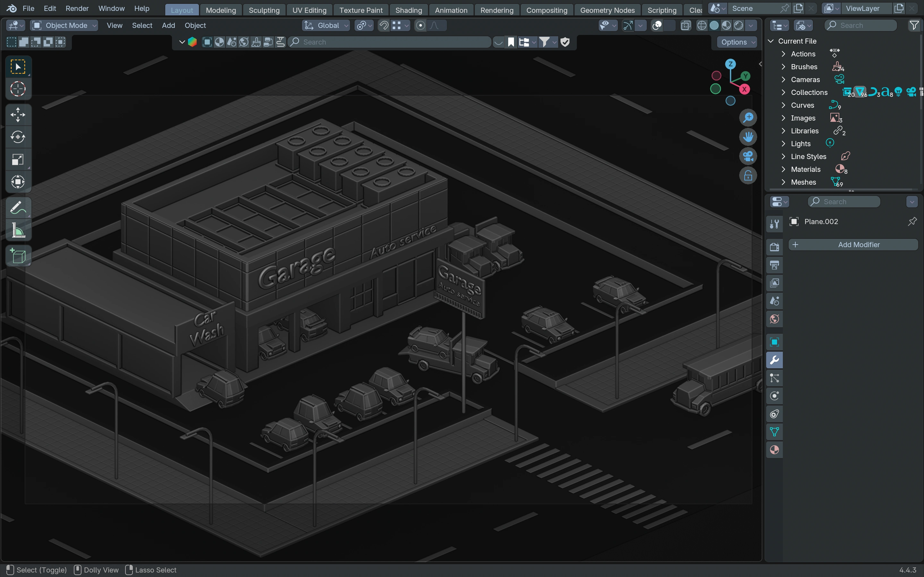Image resolution: width=924 pixels, height=577 pixels.
Task: Switch to the Shading workspace tab
Action: coord(408,10)
